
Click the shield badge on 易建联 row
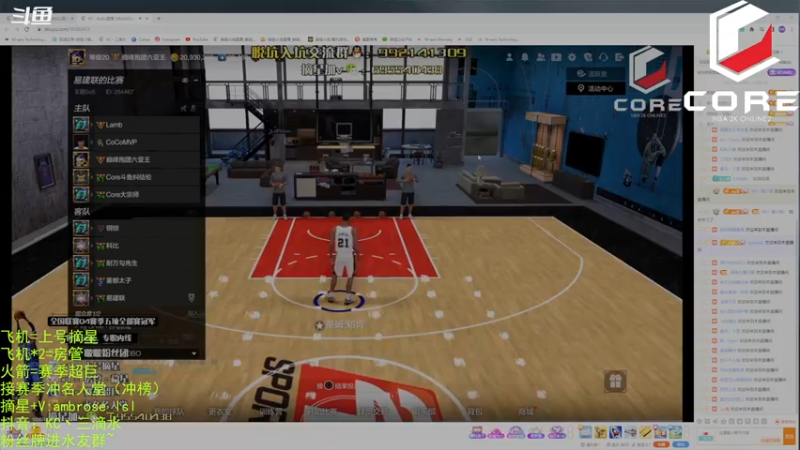click(x=191, y=297)
